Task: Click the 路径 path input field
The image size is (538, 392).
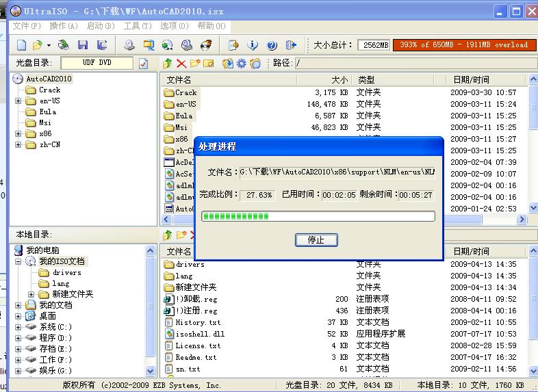Action: (x=415, y=63)
